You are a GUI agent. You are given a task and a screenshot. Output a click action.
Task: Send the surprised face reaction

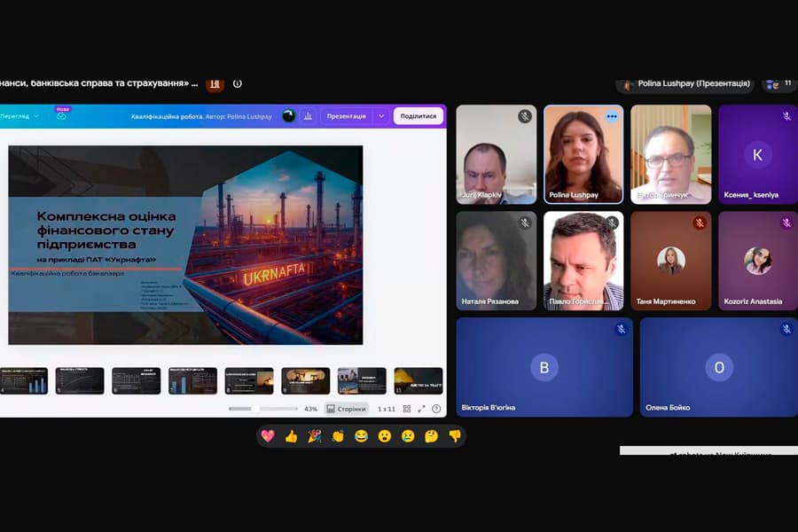coord(385,435)
